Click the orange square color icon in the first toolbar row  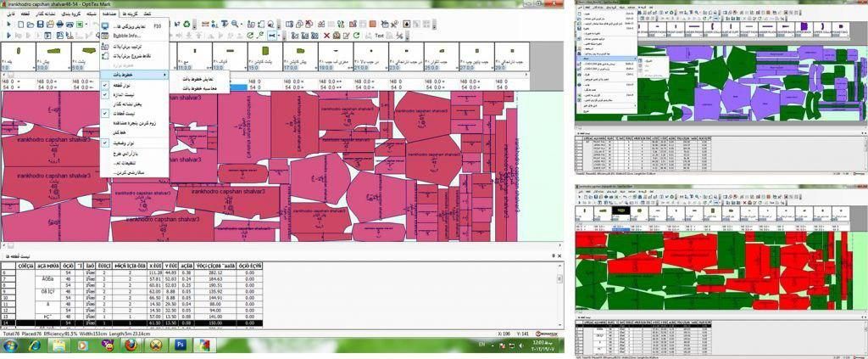[x=373, y=24]
